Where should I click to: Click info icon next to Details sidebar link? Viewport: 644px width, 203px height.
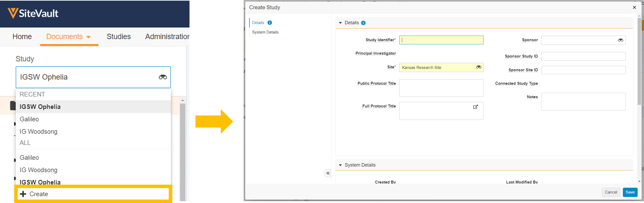click(x=269, y=23)
